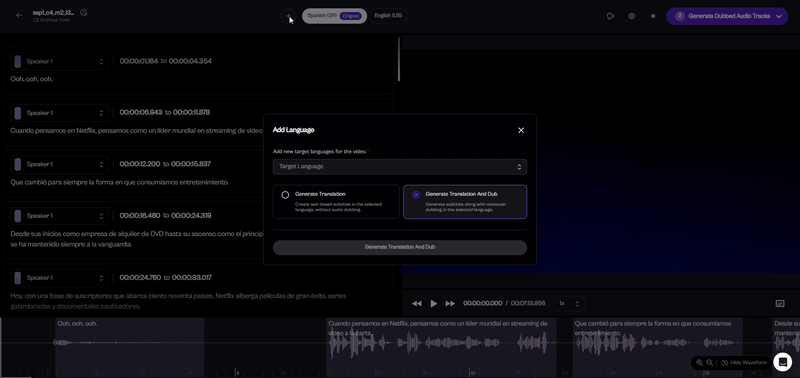Image resolution: width=800 pixels, height=378 pixels.
Task: Toggle the light/dark theme sun icon
Action: pyautogui.click(x=653, y=16)
